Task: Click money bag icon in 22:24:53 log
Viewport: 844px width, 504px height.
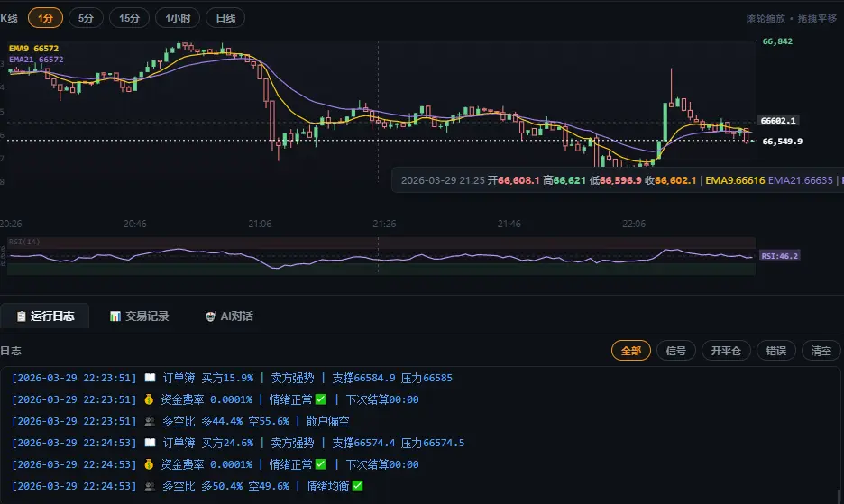Action: point(149,464)
